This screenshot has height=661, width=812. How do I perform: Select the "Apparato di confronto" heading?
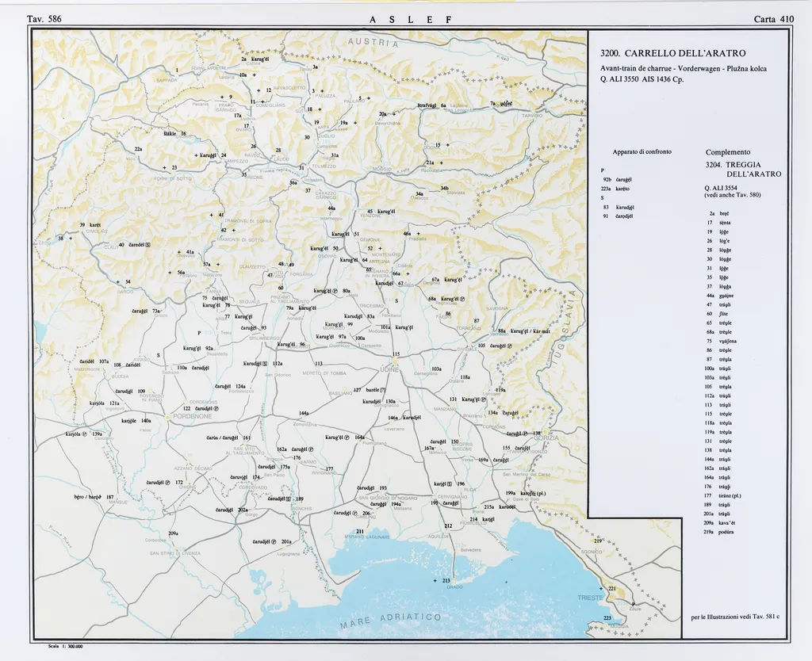(642, 151)
